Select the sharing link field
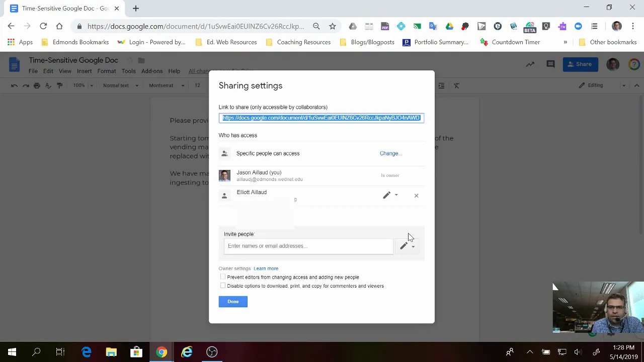The width and height of the screenshot is (644, 362). [321, 118]
